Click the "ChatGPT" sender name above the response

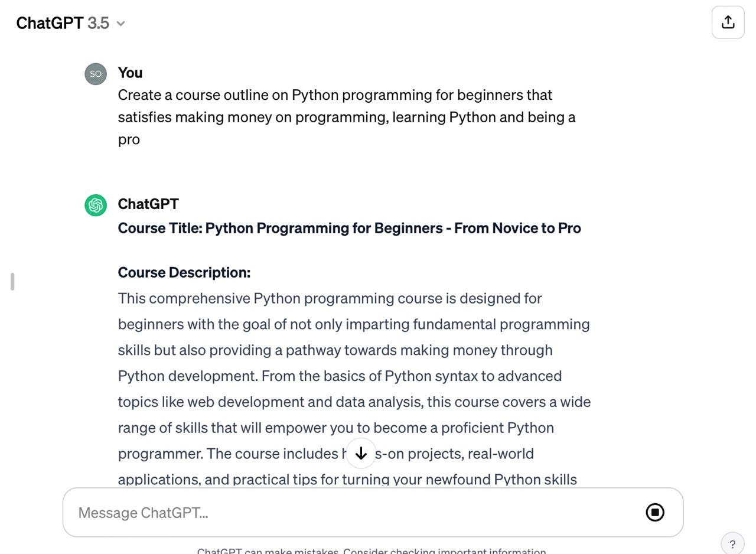pos(148,204)
